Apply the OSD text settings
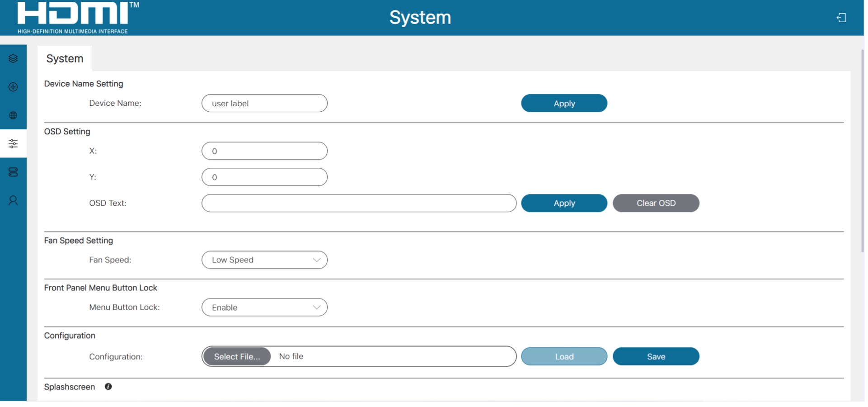Viewport: 868px width, 407px height. click(x=564, y=203)
